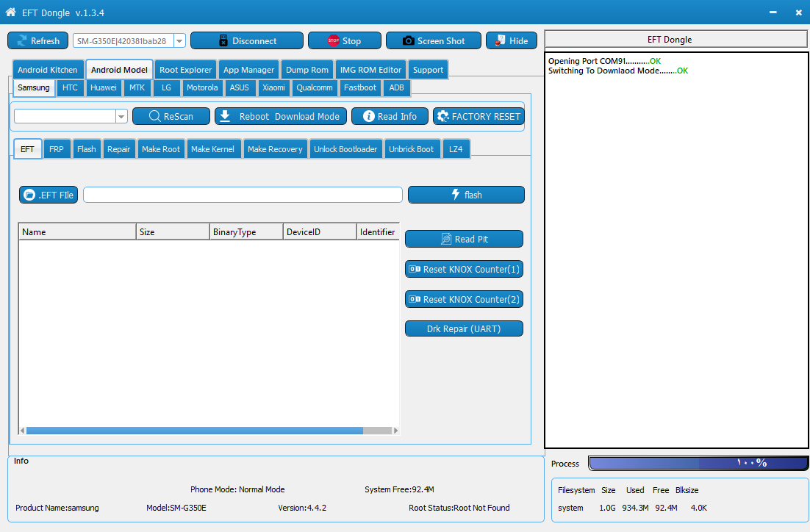This screenshot has width=810, height=532.
Task: Click the Process progress bar
Action: [698, 463]
